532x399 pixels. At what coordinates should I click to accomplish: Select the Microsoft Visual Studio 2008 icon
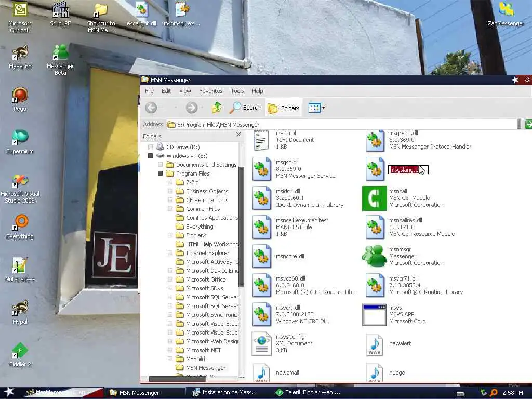click(x=20, y=189)
